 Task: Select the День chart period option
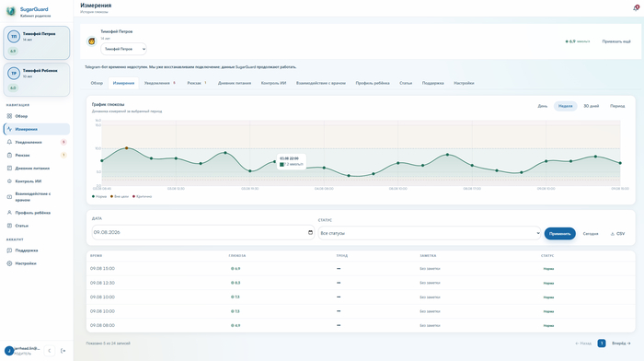pyautogui.click(x=542, y=106)
